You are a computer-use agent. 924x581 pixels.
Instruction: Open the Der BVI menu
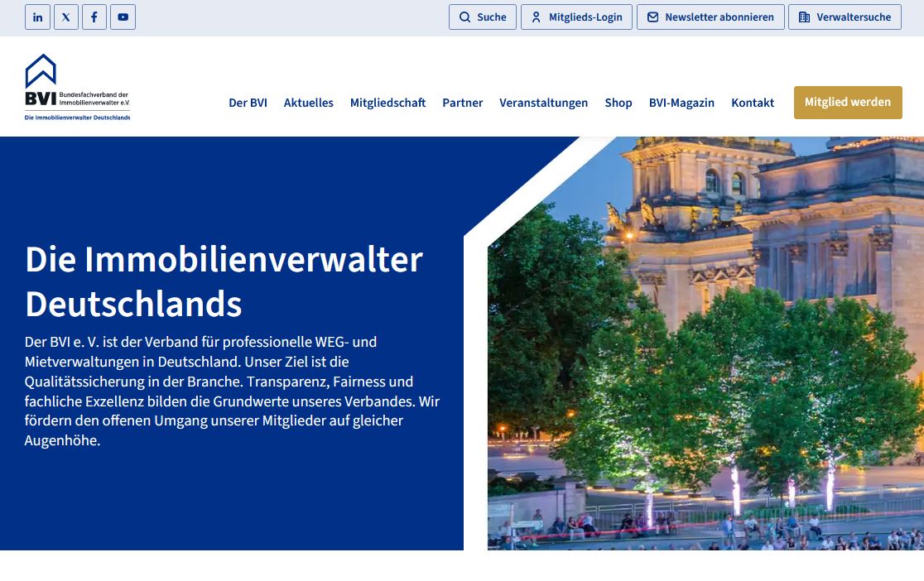pos(248,103)
